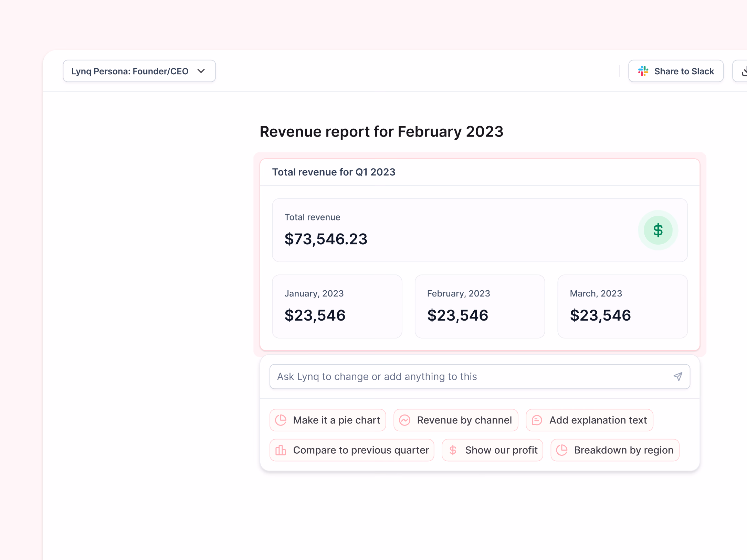
Task: Click the Share to Slack button
Action: coord(676,71)
